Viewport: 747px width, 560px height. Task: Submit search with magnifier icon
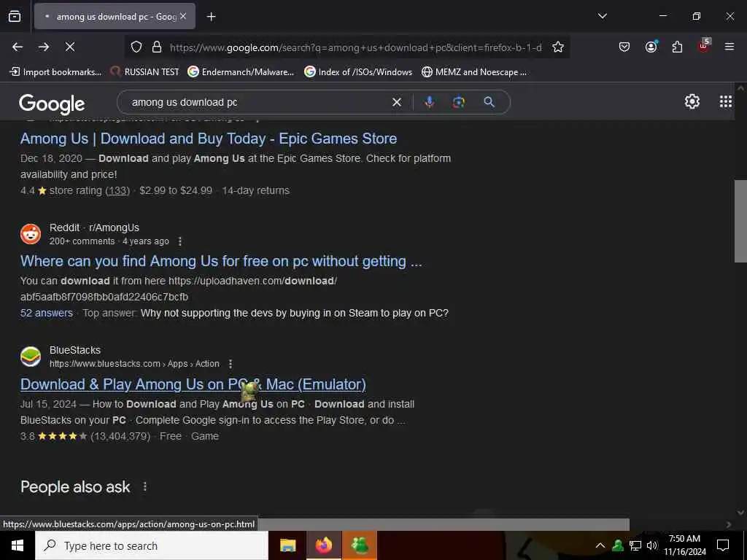489,102
